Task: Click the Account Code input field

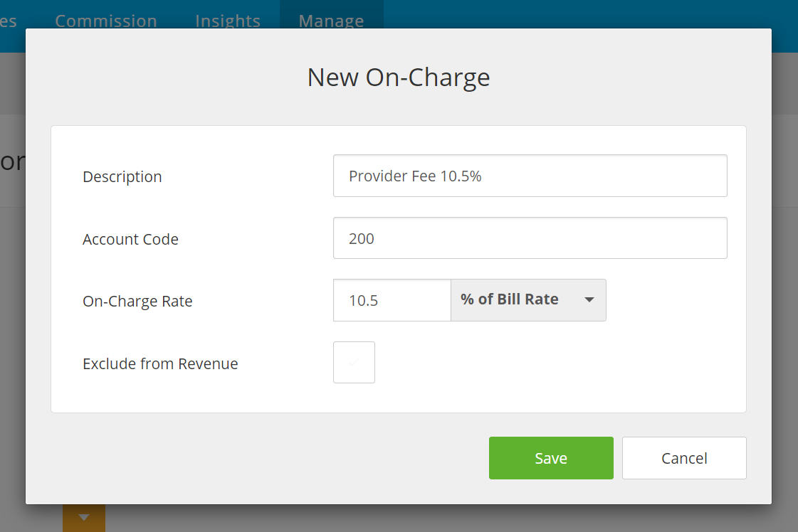Action: (x=530, y=238)
